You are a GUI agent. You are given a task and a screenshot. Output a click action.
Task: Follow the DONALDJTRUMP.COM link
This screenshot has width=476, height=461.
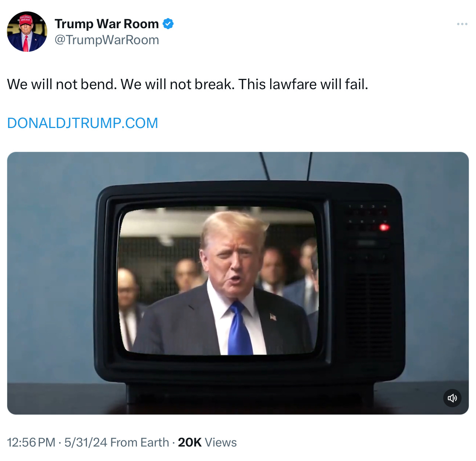pos(82,123)
